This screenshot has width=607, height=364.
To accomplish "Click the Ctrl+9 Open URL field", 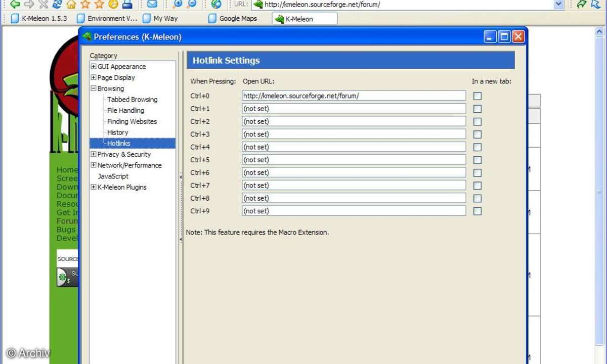I will [354, 211].
